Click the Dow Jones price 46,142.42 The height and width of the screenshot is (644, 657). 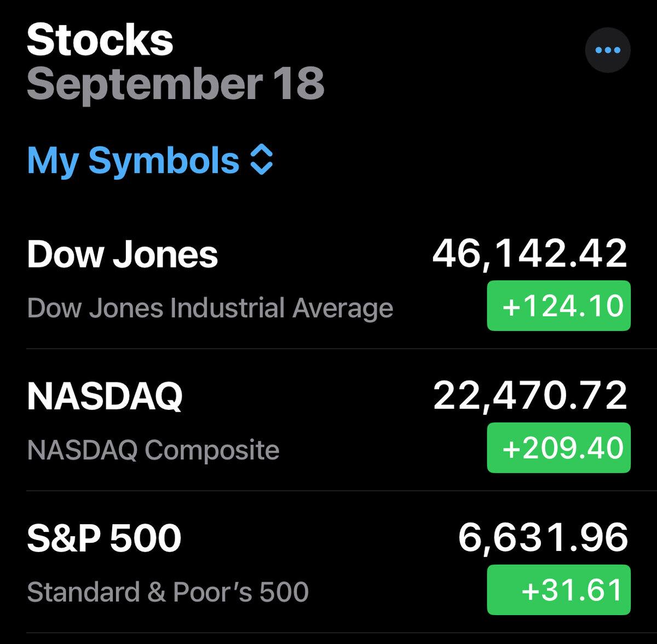(x=529, y=254)
